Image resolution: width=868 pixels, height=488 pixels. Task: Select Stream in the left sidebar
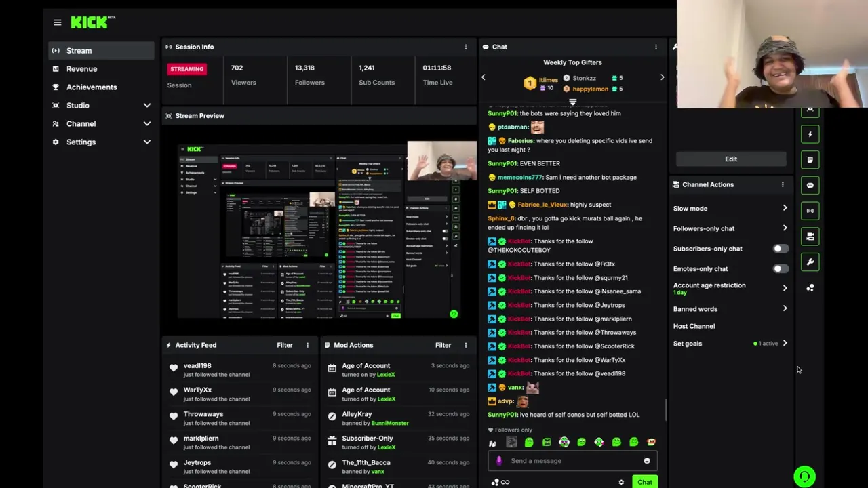pos(101,51)
